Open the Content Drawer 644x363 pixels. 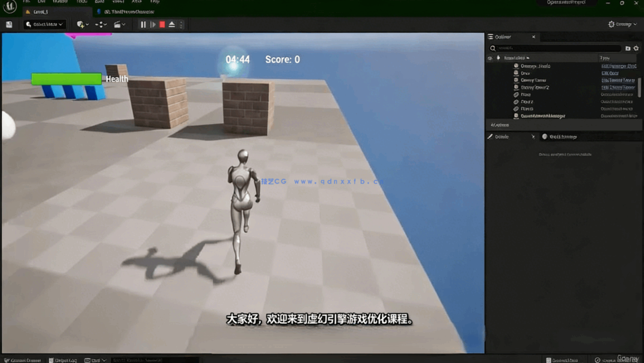coord(23,359)
